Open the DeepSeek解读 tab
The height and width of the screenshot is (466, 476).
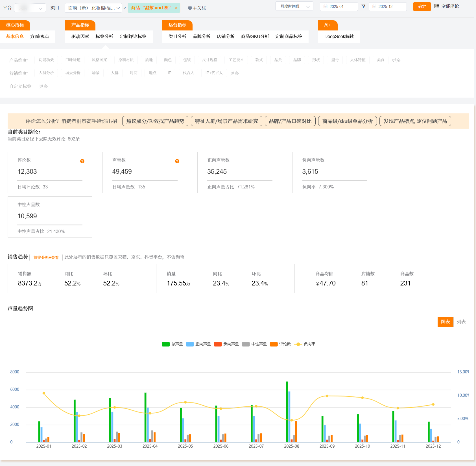click(339, 36)
